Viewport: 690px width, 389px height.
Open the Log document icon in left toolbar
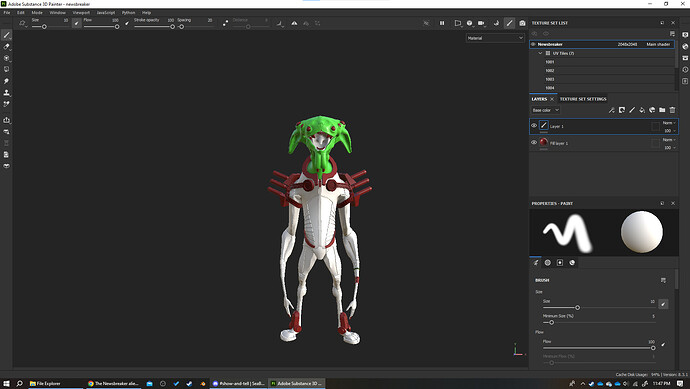(x=7, y=154)
